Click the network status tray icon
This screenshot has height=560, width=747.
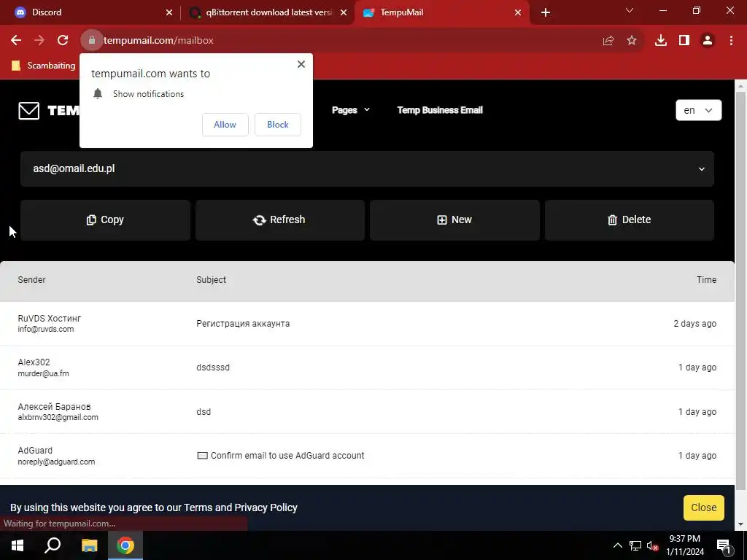click(635, 545)
